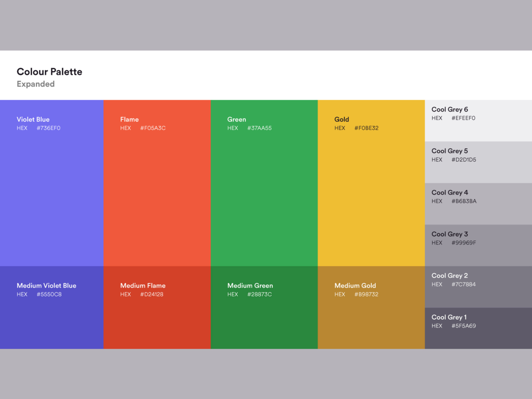Viewport: 532px width, 399px height.
Task: Pick the Cool Grey 4 swatch
Action: [478, 213]
